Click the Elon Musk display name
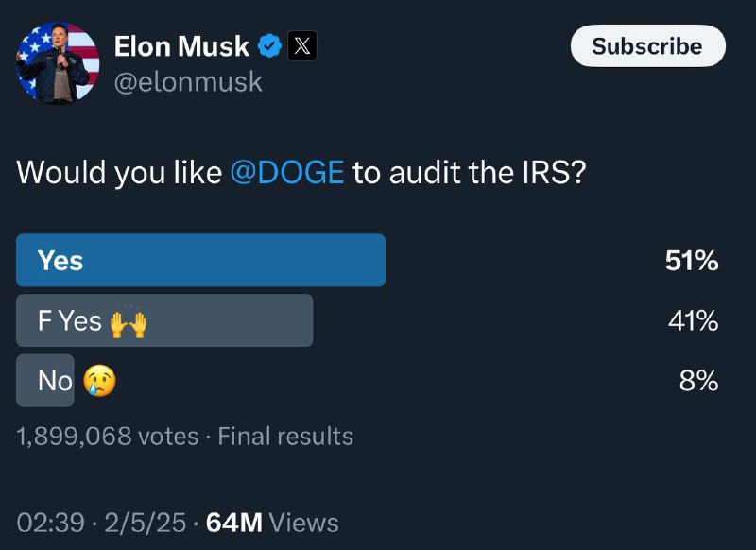This screenshot has height=550, width=756. [x=181, y=46]
